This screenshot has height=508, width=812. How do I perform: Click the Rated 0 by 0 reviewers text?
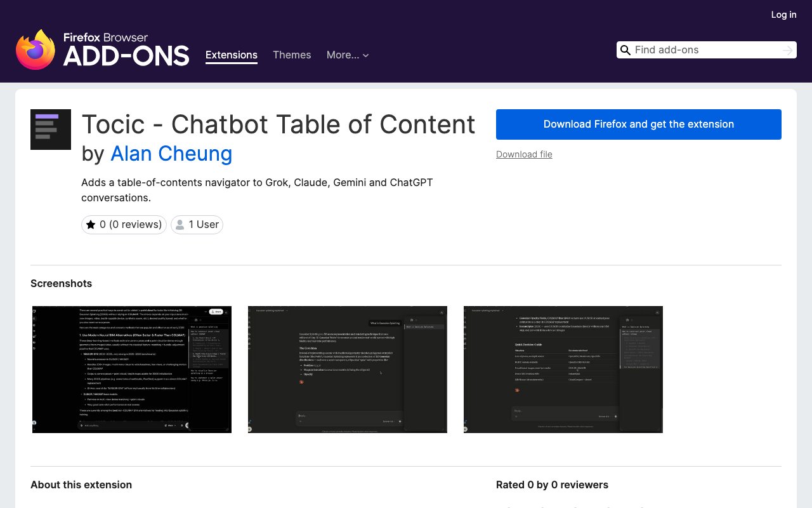pyautogui.click(x=552, y=485)
